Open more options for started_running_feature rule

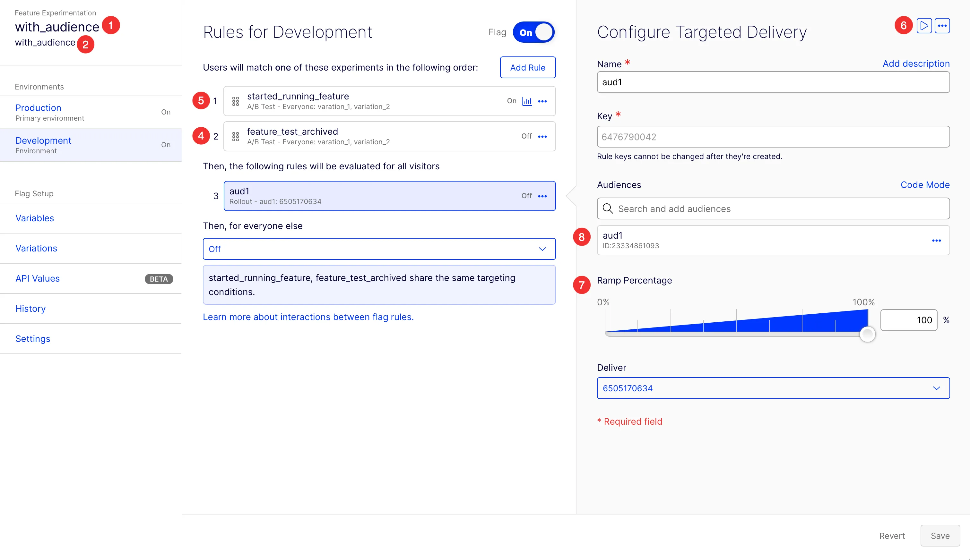point(542,101)
